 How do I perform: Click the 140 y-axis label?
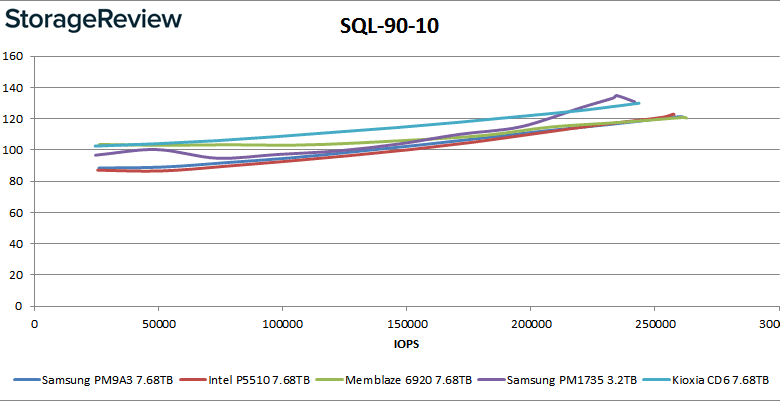pyautogui.click(x=13, y=88)
